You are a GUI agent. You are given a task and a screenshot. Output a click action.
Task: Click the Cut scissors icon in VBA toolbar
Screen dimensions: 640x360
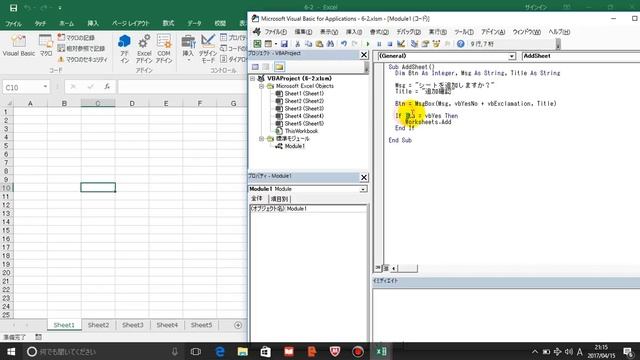298,44
